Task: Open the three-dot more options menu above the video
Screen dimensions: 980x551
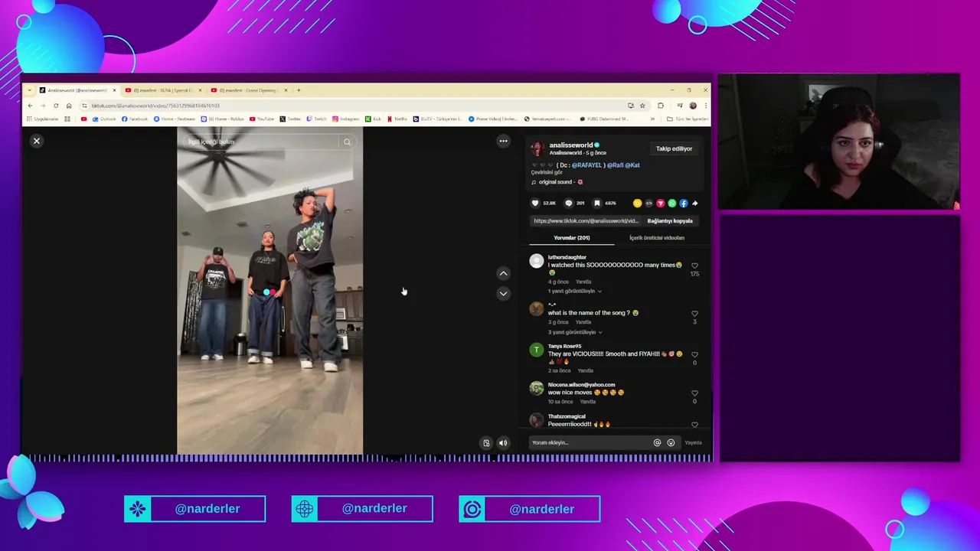Action: click(x=503, y=141)
